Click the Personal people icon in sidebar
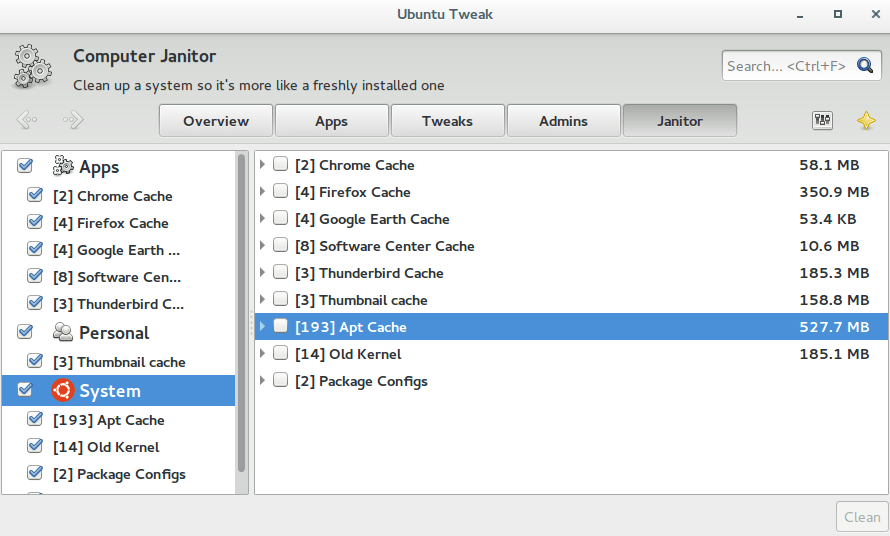Screen dimensions: 890x536 (63, 332)
